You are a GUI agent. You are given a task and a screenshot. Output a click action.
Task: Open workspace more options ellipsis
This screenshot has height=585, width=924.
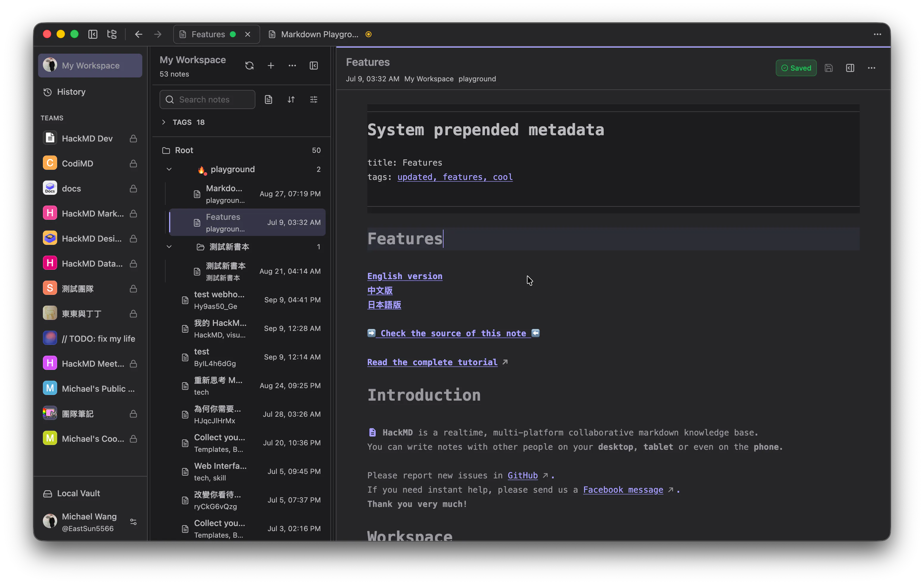(x=292, y=66)
